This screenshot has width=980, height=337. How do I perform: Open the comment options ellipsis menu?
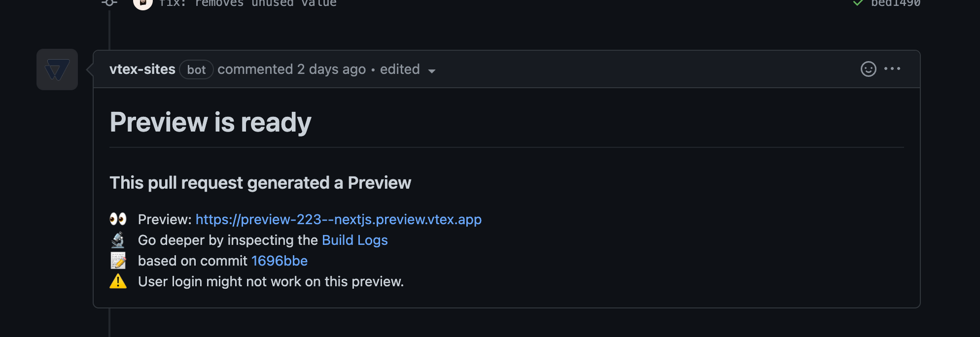pyautogui.click(x=892, y=69)
